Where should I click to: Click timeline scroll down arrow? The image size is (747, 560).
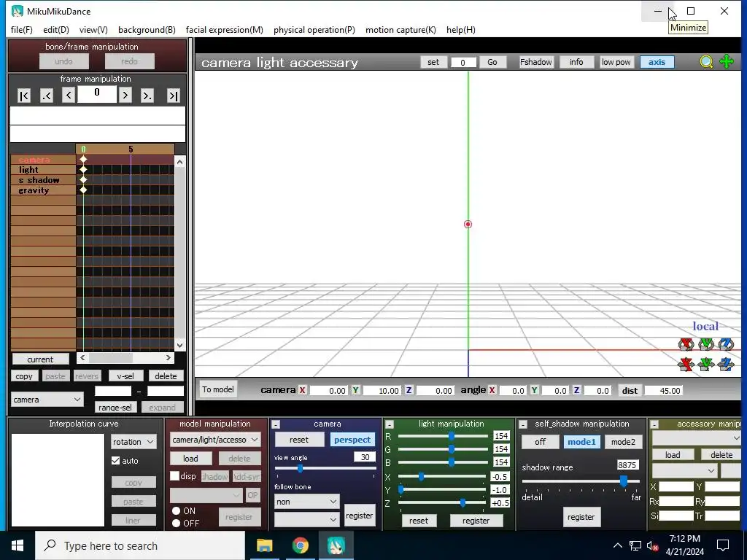179,345
